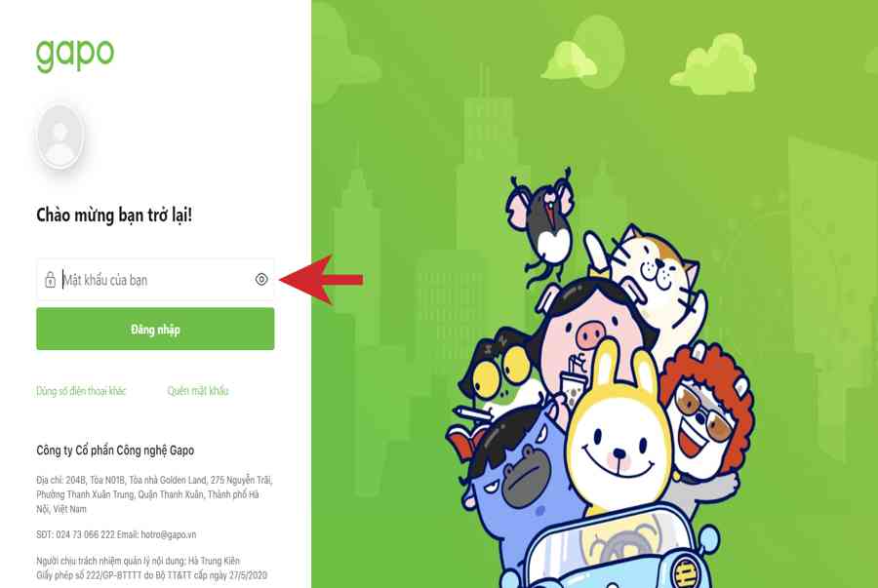
Task: Click the flying mouse cartoon character
Action: point(541,223)
